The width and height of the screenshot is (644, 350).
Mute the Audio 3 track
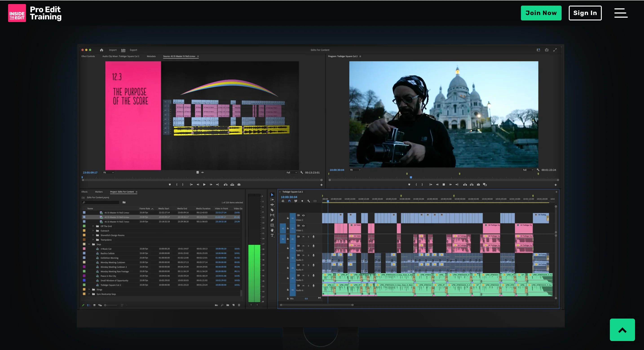[304, 255]
